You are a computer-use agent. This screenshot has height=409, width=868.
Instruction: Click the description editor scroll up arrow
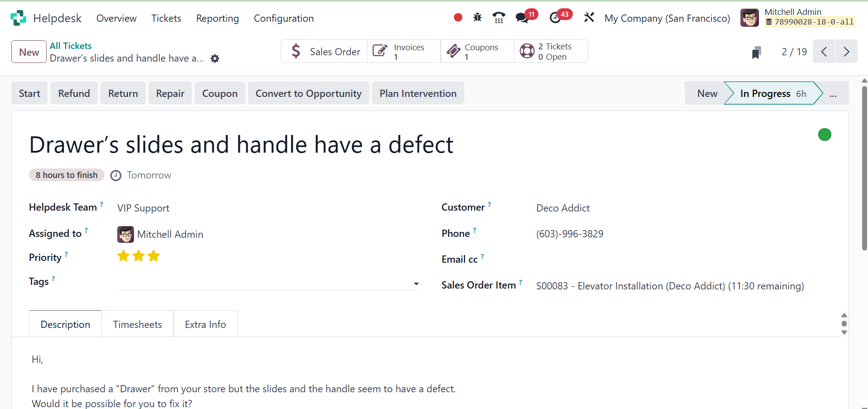pyautogui.click(x=844, y=315)
